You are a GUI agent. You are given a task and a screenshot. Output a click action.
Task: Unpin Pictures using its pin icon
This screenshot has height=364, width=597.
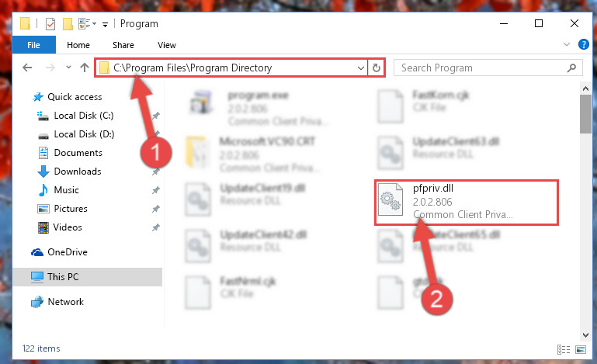click(156, 209)
